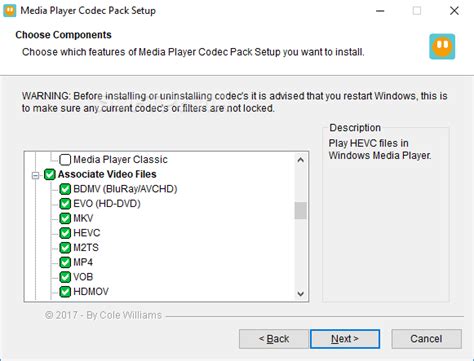Toggle the VOB checkbox
This screenshot has height=361, width=474.
click(65, 277)
